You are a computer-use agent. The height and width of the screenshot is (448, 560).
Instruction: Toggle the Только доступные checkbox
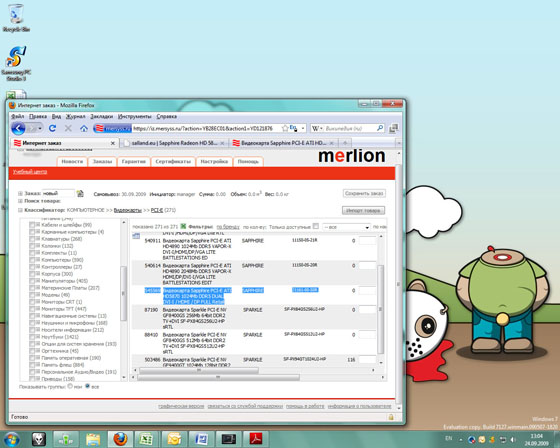pyautogui.click(x=315, y=226)
